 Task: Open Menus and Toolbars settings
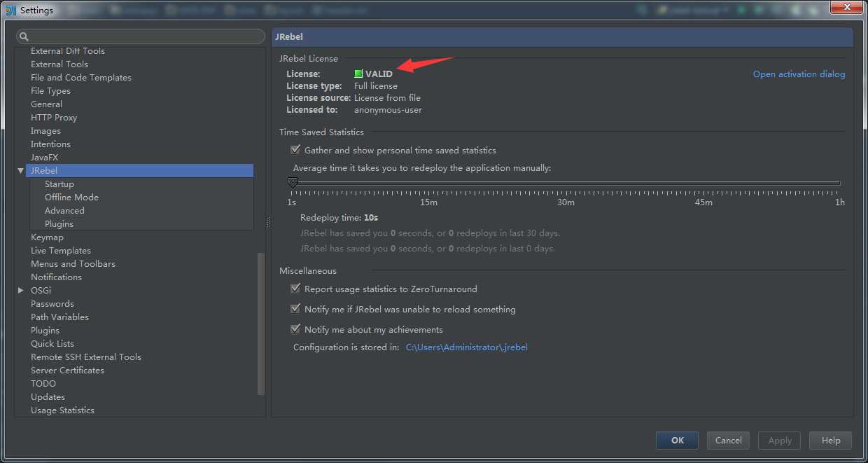click(73, 263)
